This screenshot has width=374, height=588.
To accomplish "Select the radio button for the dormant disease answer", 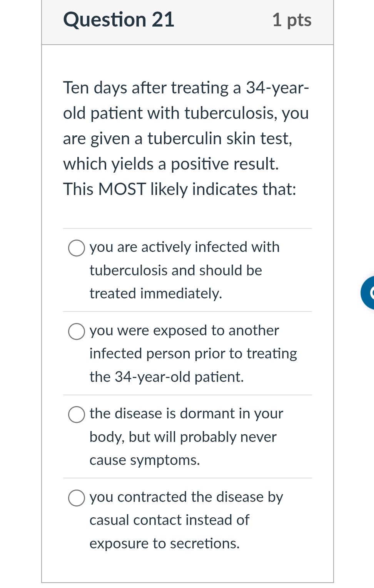I will pyautogui.click(x=77, y=415).
